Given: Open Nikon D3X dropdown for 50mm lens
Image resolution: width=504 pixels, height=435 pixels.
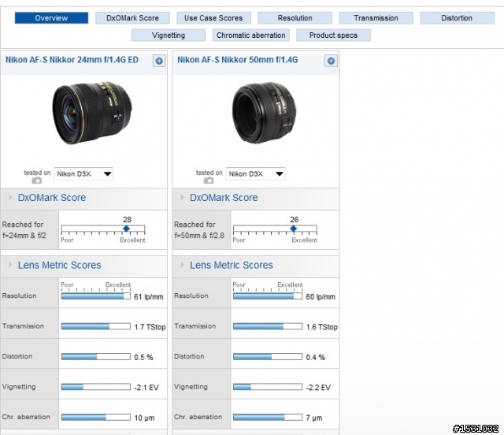Looking at the screenshot, I should tap(255, 173).
